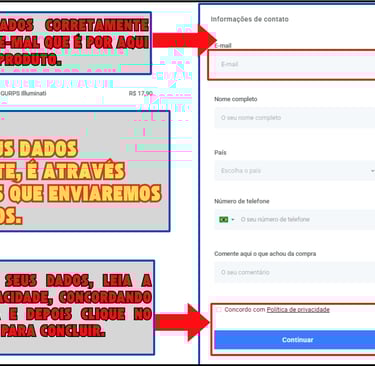Check the Concordo com Política de privacidade box
This screenshot has height=366, width=375.
[219, 310]
